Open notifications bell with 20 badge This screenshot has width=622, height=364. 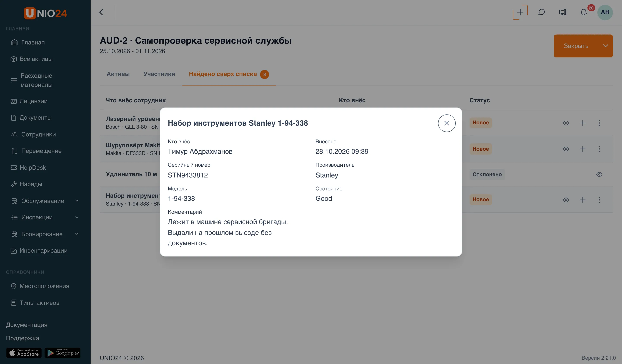[584, 12]
